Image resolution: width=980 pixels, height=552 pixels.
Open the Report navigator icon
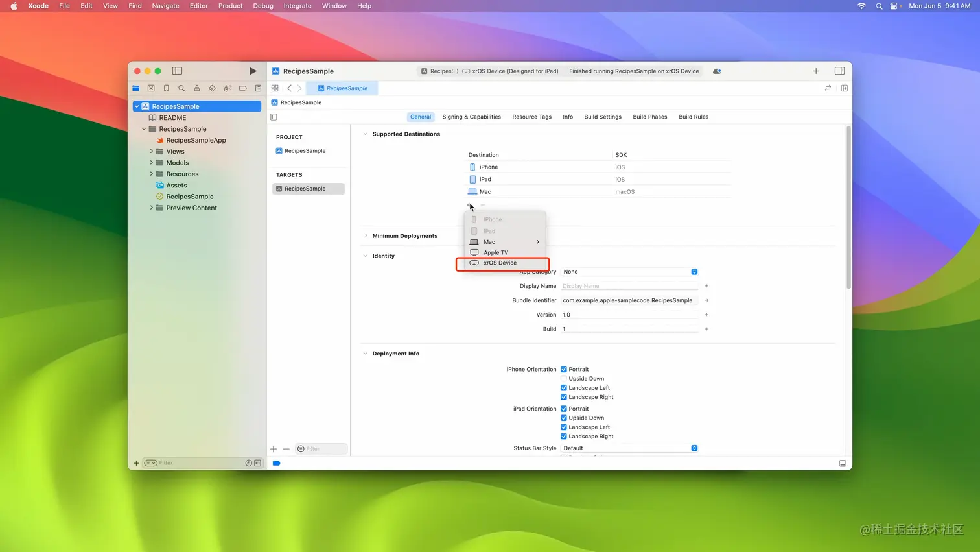click(x=258, y=88)
